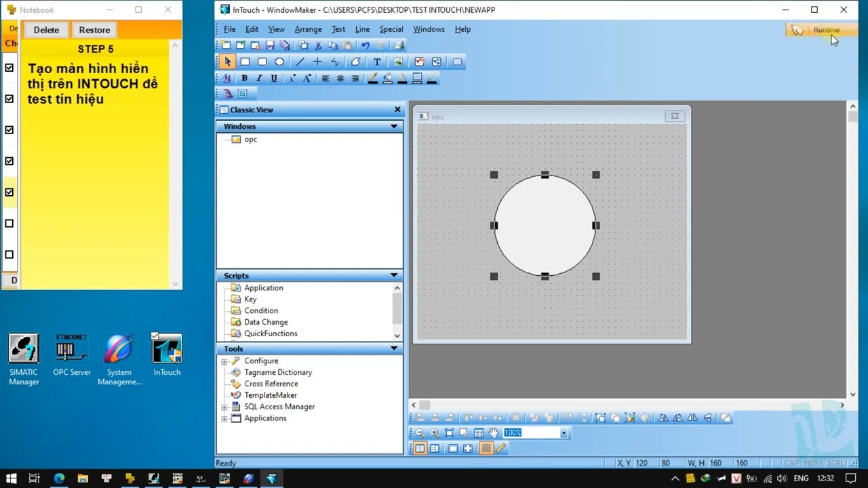Cut the selected object
Image resolution: width=868 pixels, height=488 pixels.
(x=318, y=45)
